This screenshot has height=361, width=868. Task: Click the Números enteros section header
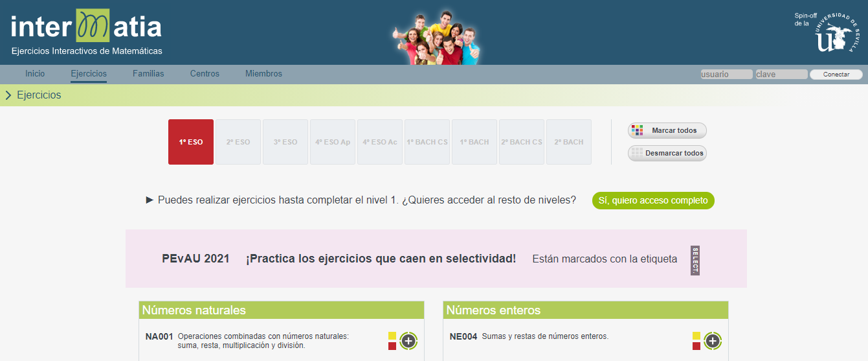pyautogui.click(x=586, y=310)
